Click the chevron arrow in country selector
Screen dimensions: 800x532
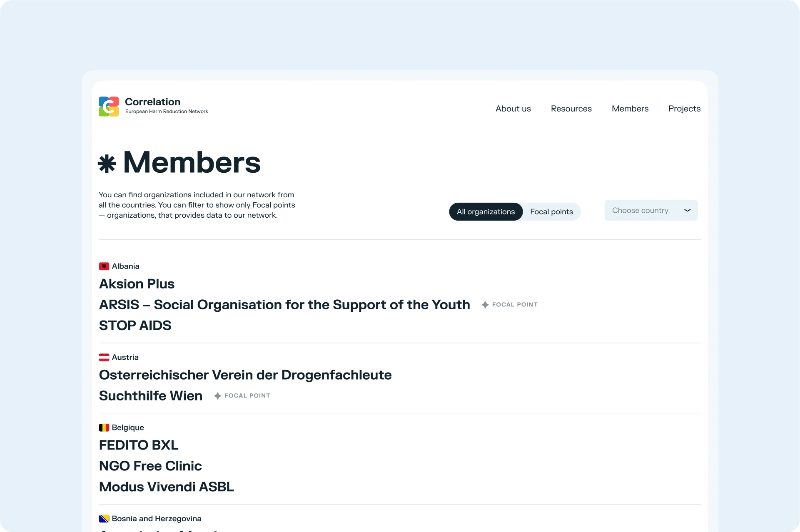(688, 211)
